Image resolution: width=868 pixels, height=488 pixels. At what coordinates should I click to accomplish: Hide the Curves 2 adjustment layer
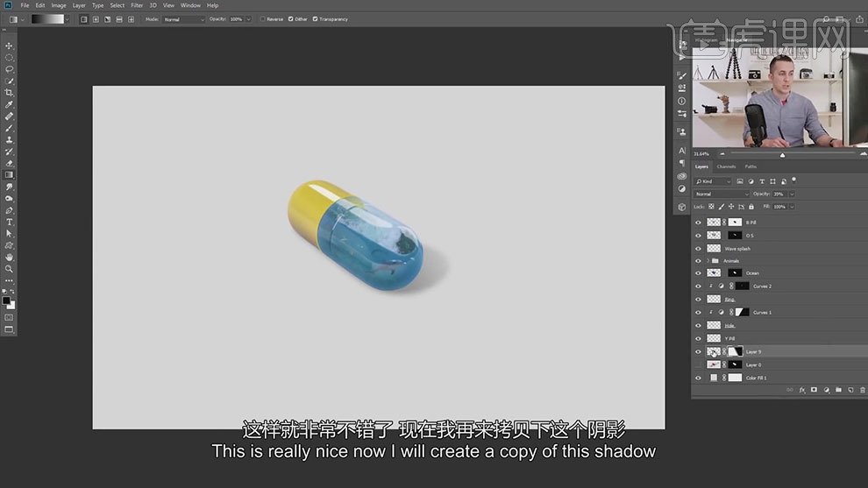click(x=698, y=286)
